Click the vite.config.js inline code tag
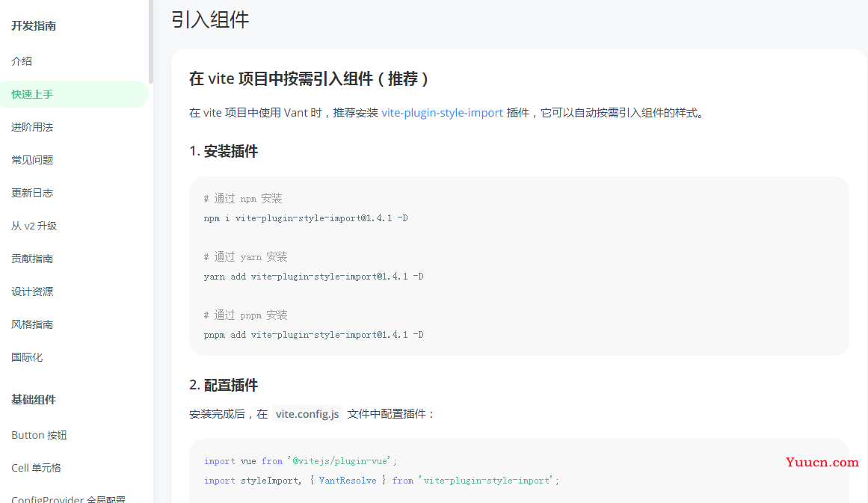Viewport: 868px width, 503px height. click(307, 414)
